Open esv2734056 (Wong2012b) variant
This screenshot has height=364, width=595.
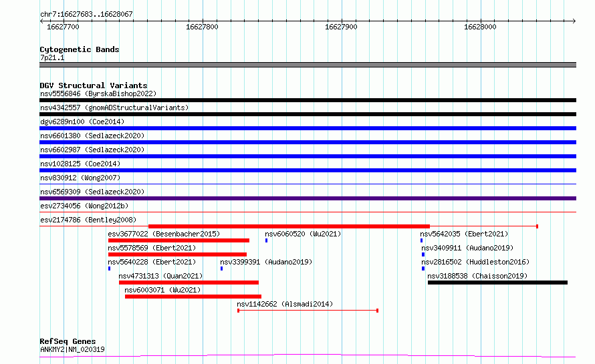click(x=84, y=206)
